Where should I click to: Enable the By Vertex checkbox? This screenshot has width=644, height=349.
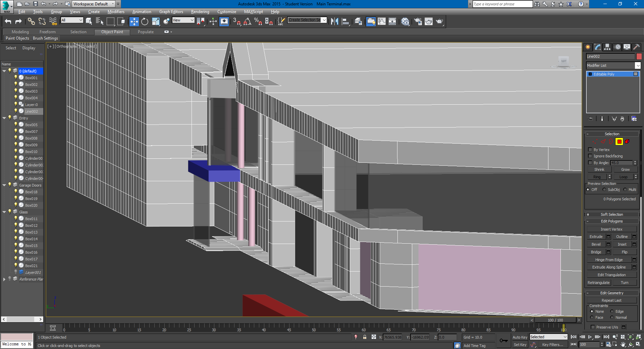pyautogui.click(x=590, y=150)
